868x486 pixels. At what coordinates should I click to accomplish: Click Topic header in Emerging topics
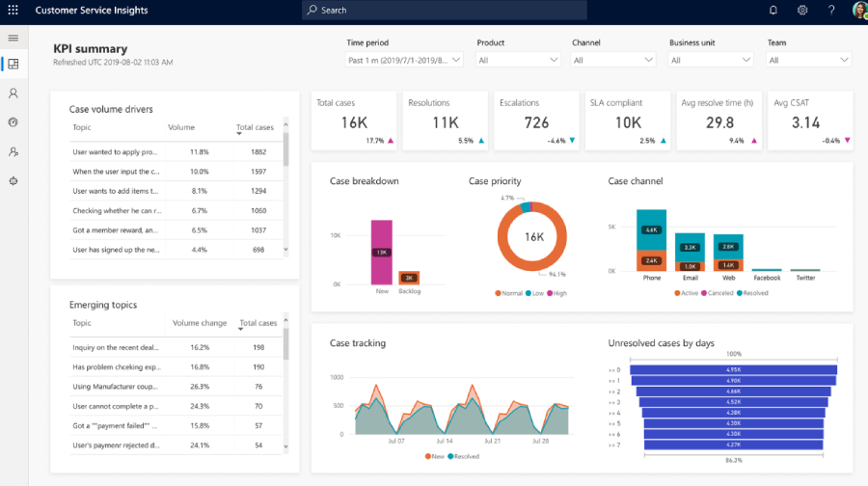82,323
